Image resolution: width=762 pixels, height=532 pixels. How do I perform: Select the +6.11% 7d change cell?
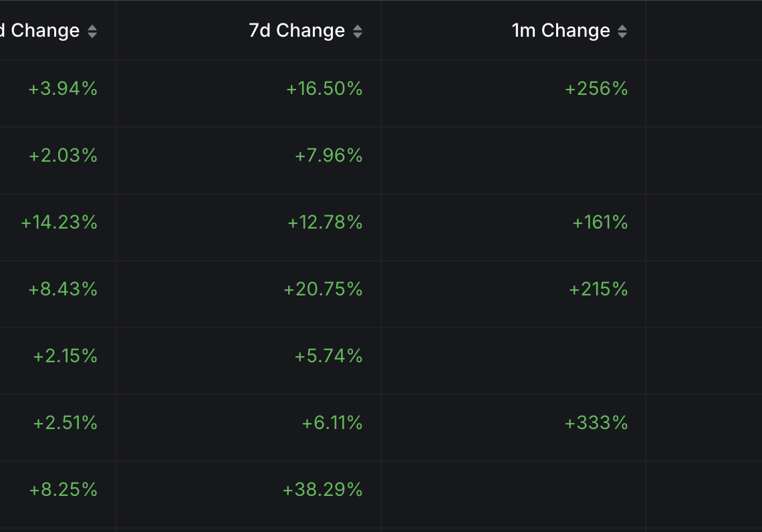pyautogui.click(x=332, y=423)
